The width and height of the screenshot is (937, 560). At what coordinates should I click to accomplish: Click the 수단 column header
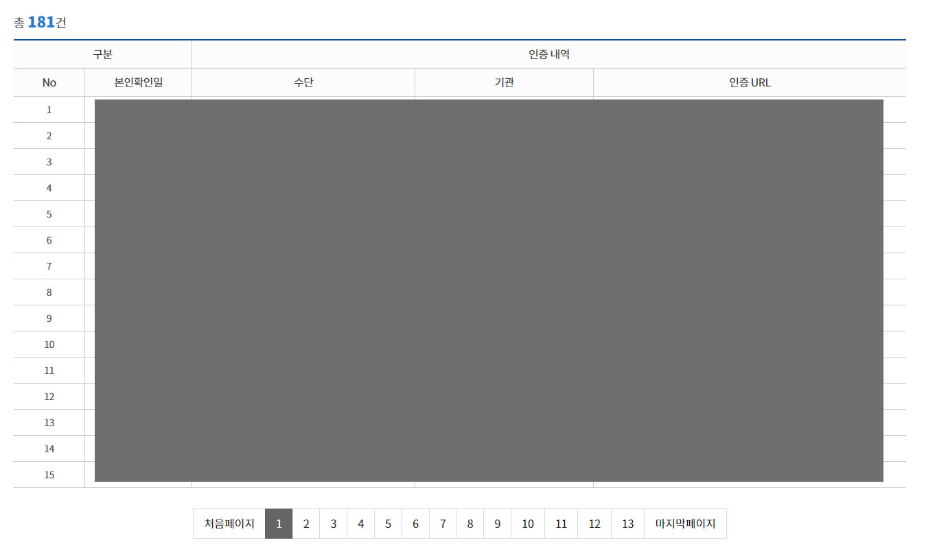point(303,82)
